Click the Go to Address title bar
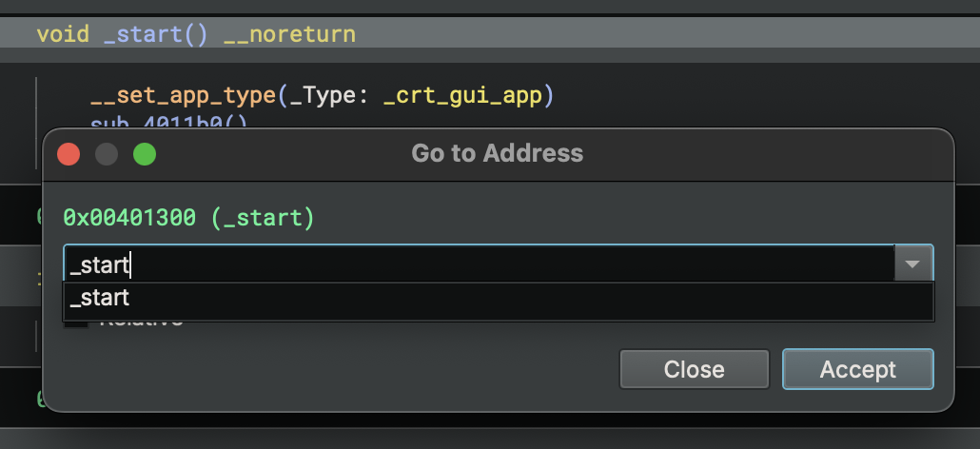This screenshot has width=980, height=449. point(498,153)
